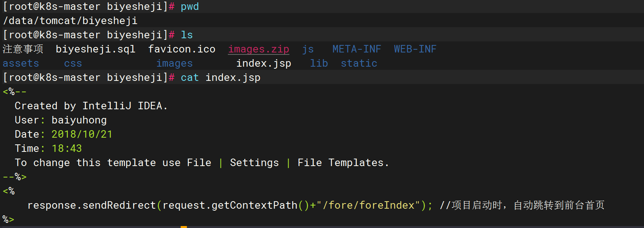Image resolution: width=644 pixels, height=228 pixels.
Task: Click the 'META-INF' directory name
Action: coord(357,49)
